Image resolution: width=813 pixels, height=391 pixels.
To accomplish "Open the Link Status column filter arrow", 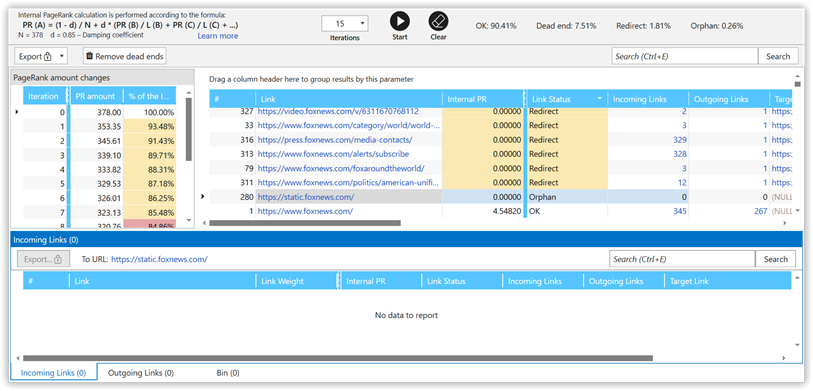I will tap(600, 99).
